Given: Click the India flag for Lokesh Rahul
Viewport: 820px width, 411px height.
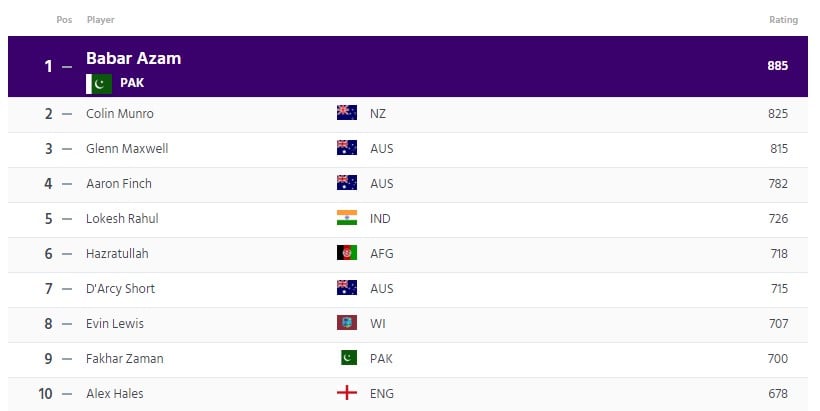Looking at the screenshot, I should tap(347, 218).
